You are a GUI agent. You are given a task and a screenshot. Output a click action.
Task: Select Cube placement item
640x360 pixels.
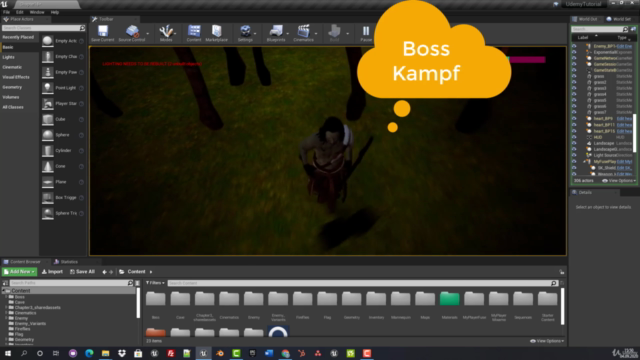tap(62, 119)
